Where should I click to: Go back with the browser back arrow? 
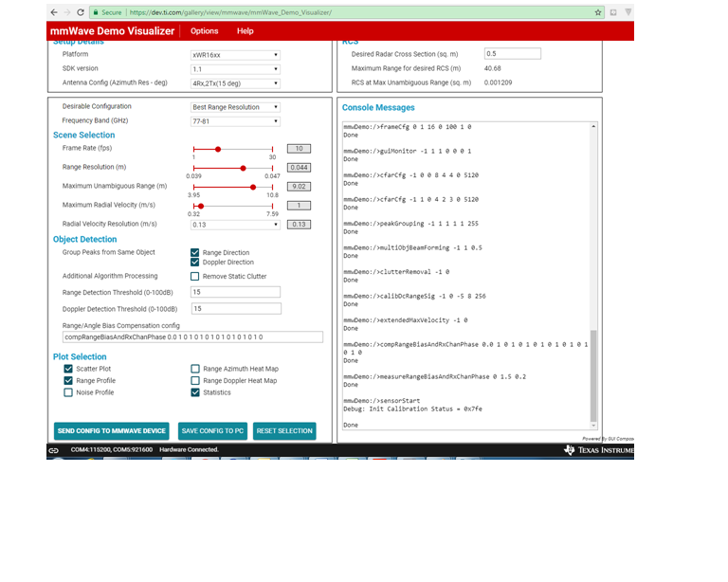(54, 12)
